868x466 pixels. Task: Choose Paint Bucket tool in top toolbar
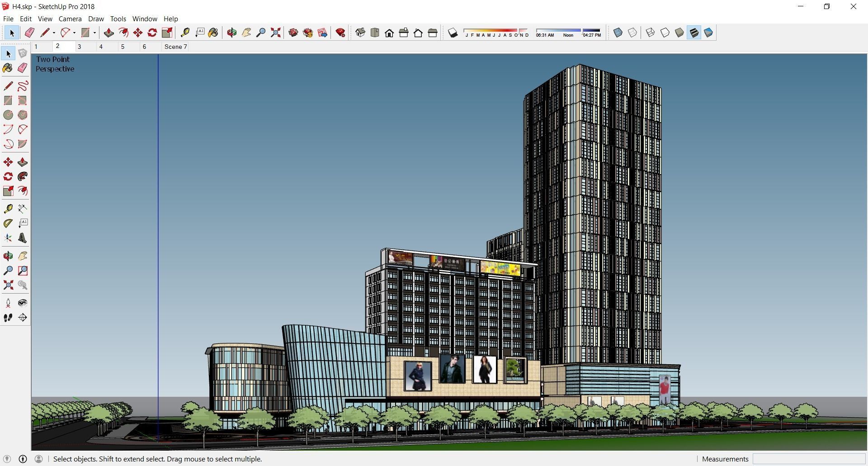[213, 33]
